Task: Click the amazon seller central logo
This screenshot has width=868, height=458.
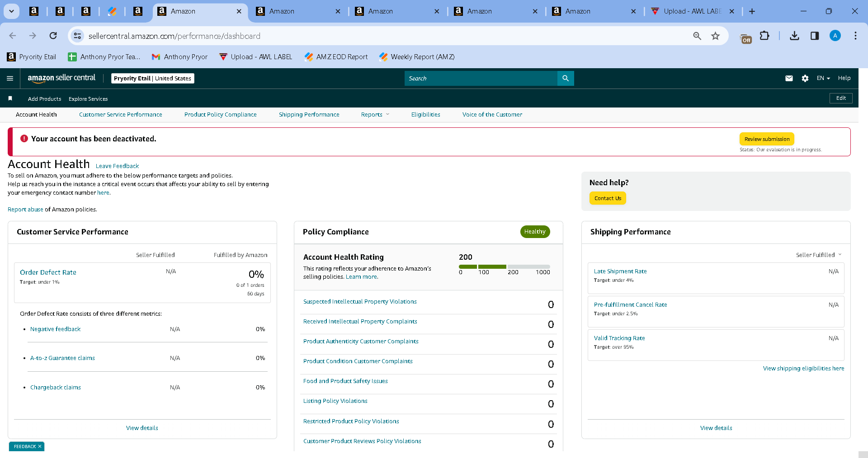Action: click(61, 78)
